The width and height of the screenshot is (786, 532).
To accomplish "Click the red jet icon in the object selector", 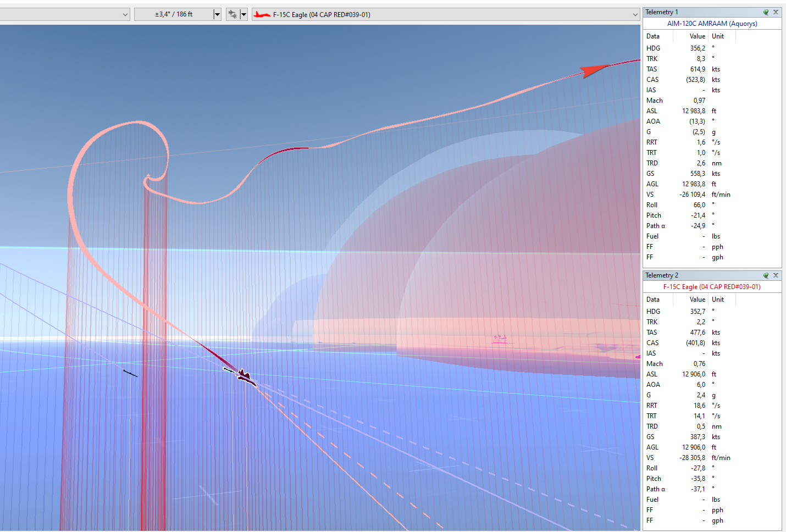I will (x=262, y=15).
